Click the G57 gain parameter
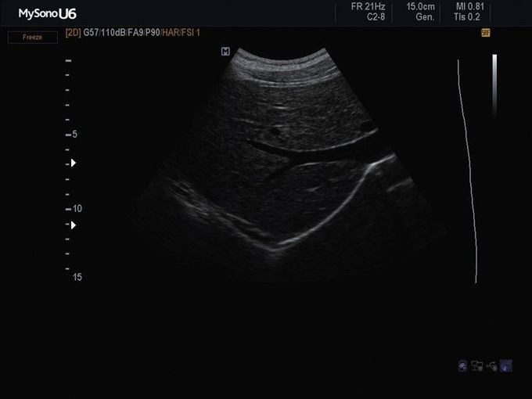This screenshot has height=399, width=532. [x=91, y=33]
